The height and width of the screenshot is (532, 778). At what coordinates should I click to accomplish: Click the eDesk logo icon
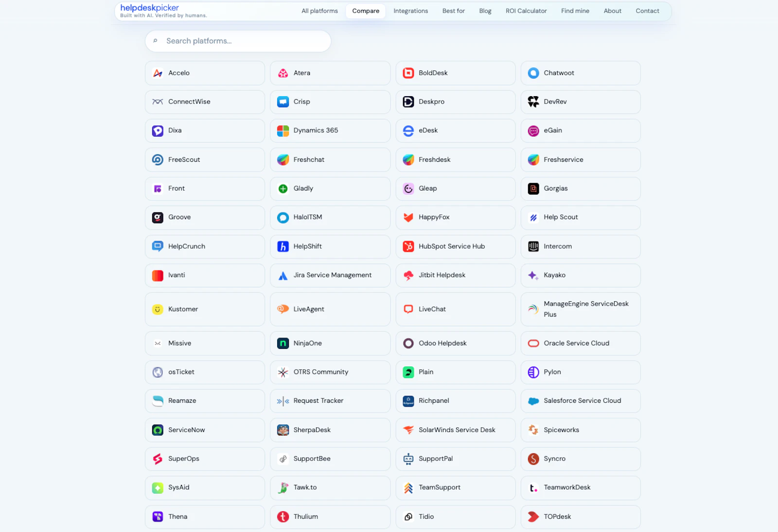point(408,131)
